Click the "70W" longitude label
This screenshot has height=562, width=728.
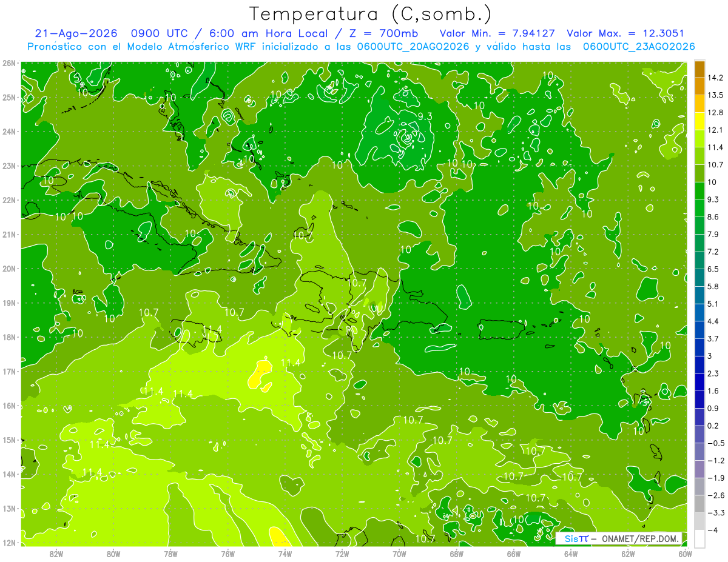(399, 554)
